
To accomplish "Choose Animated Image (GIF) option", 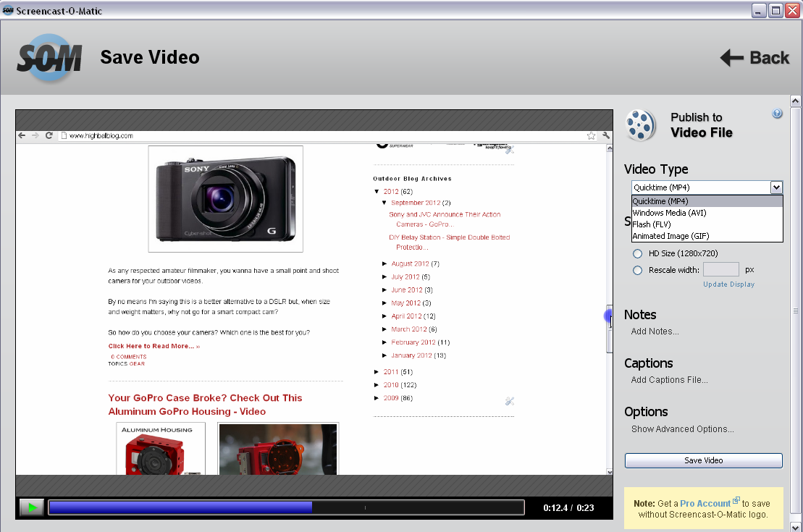I will (x=707, y=236).
